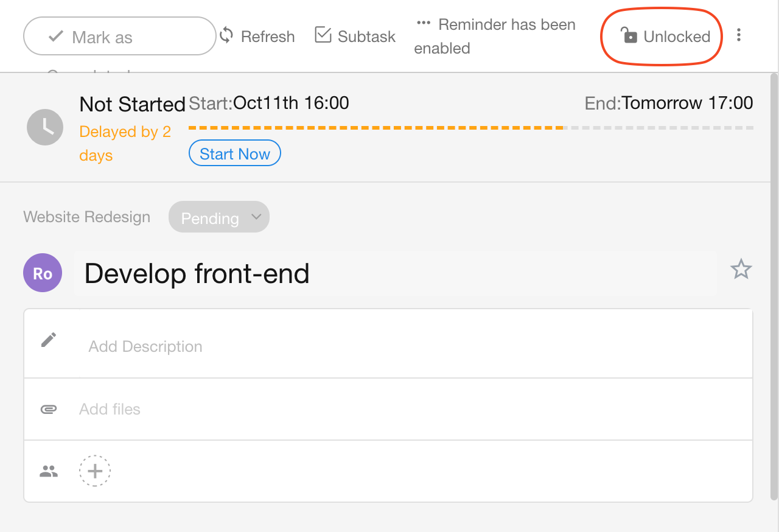Edit the Develop front-end title field
The height and width of the screenshot is (532, 779).
click(394, 274)
